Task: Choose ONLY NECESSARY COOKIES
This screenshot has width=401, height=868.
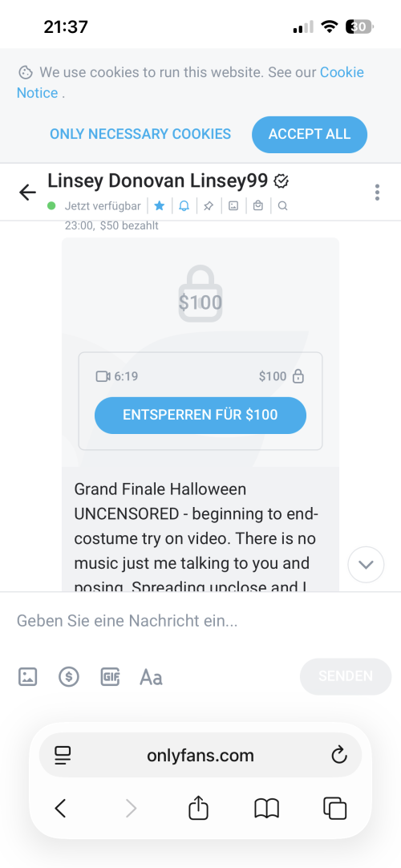Action: point(140,134)
